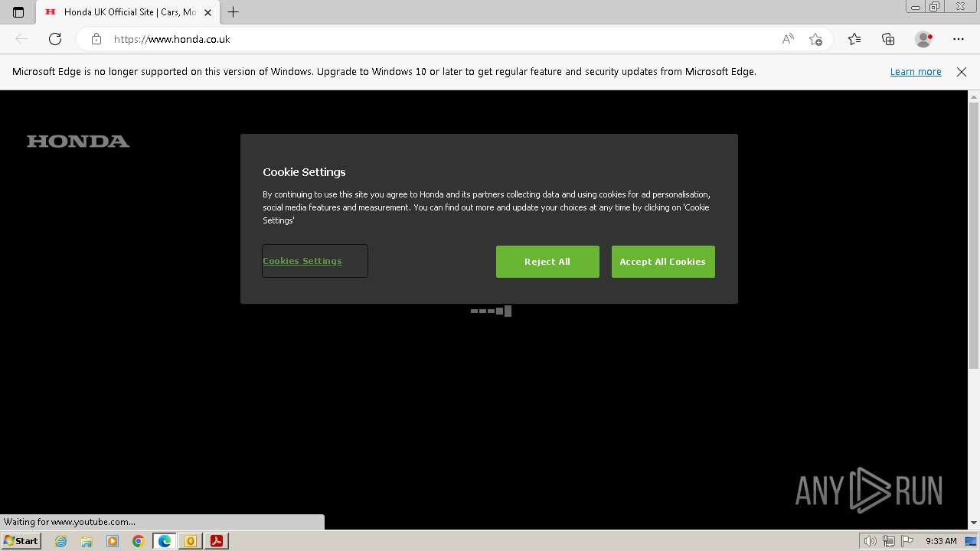Image resolution: width=980 pixels, height=551 pixels.
Task: Reject all cookies
Action: [547, 262]
